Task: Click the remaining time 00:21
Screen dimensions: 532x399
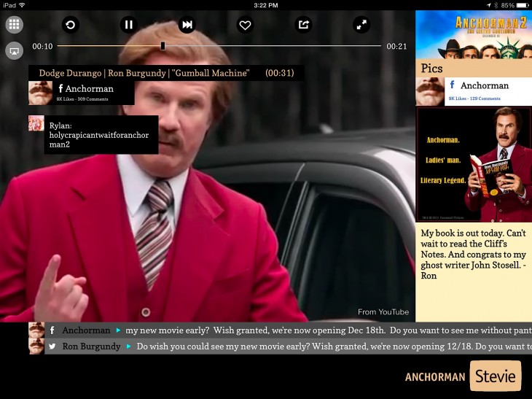Action: (x=396, y=46)
